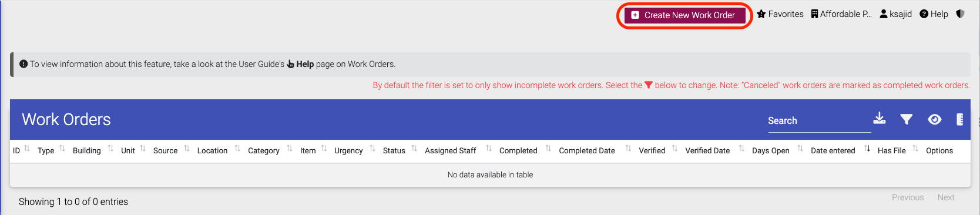Screen dimensions: 980x215
Task: Open ksajid user account menu
Action: (x=895, y=14)
